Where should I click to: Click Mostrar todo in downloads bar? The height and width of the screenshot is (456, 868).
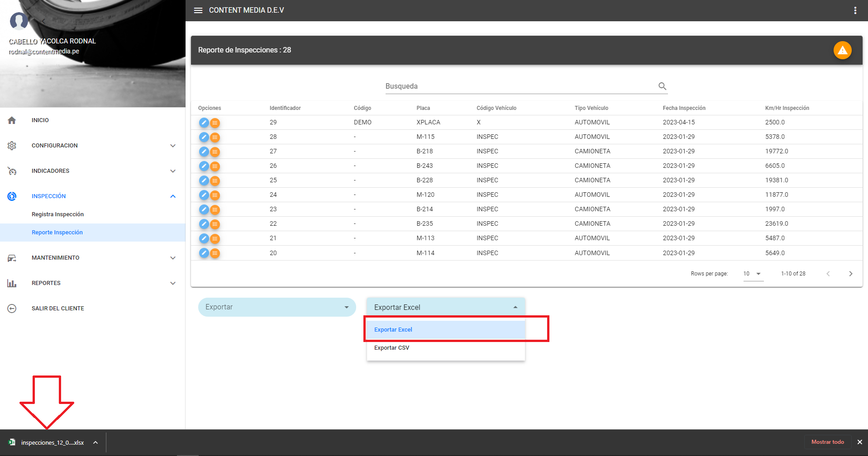(x=827, y=442)
